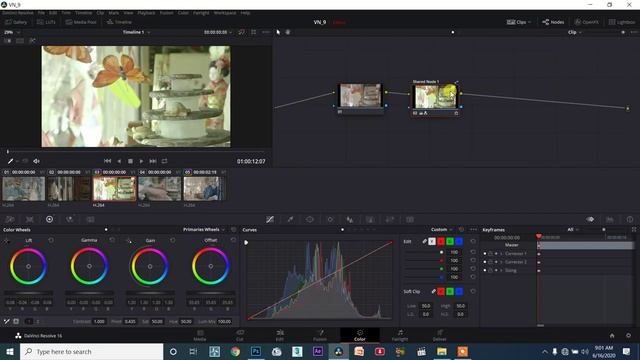Open the Qualifier eyedropper palette
Image resolution: width=640 pixels, height=360 pixels.
pyautogui.click(x=290, y=219)
